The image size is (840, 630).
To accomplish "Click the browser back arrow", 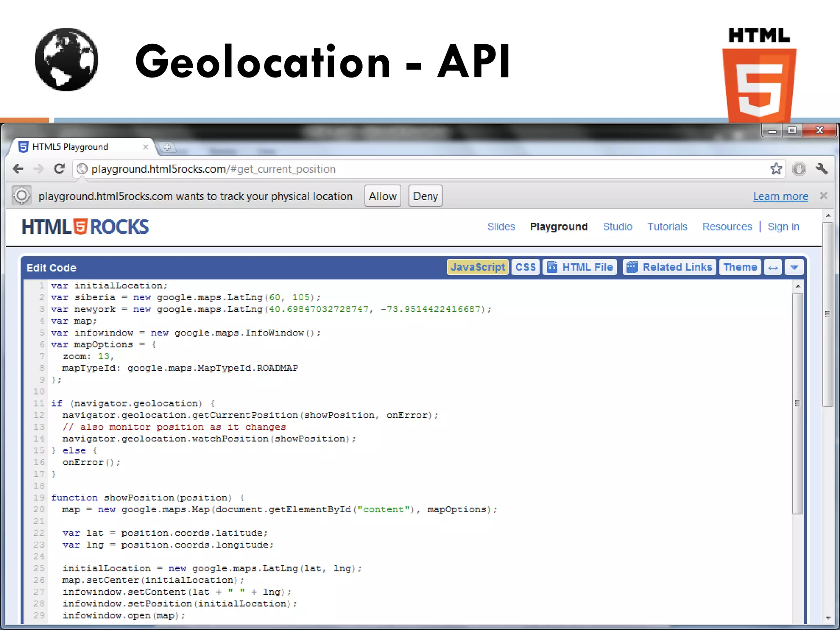I will point(18,169).
